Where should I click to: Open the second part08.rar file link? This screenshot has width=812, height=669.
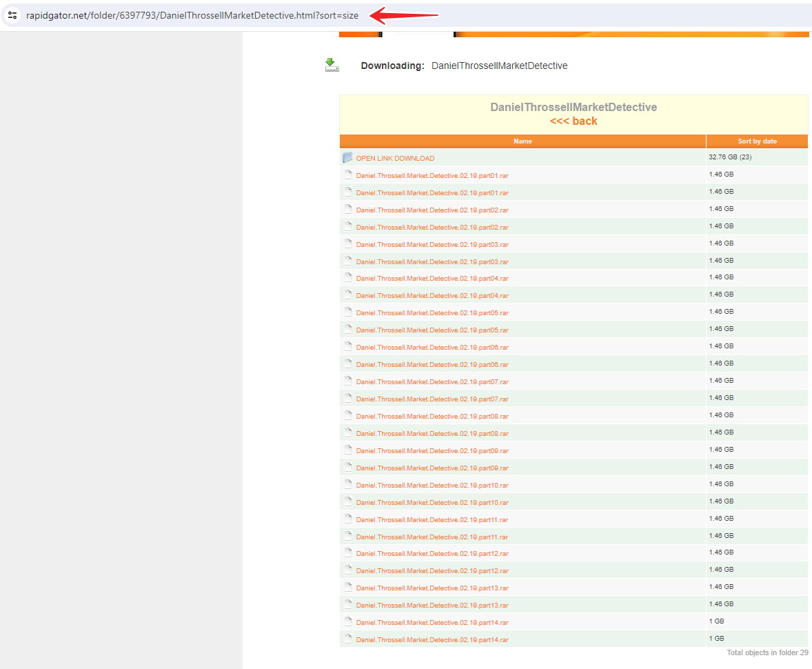coord(432,434)
